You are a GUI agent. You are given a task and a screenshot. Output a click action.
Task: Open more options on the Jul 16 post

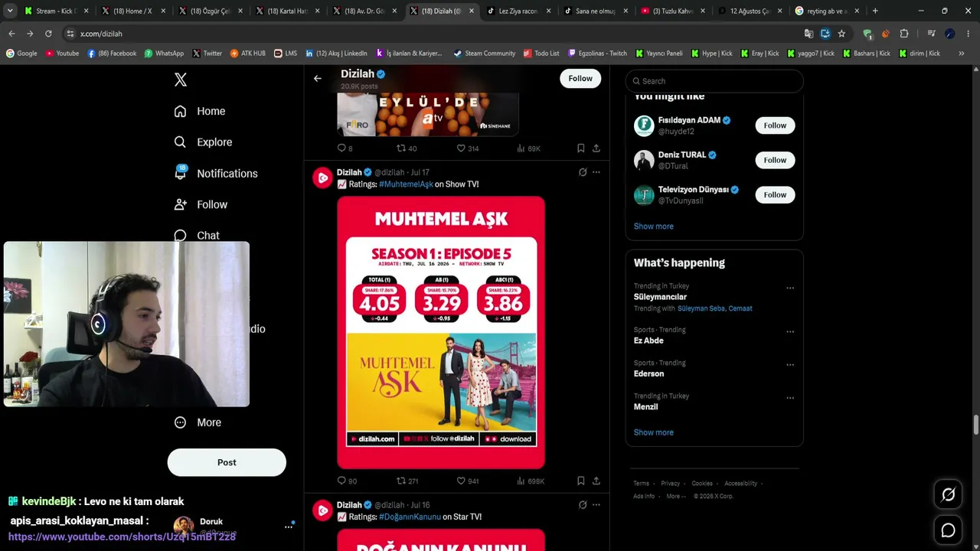596,505
